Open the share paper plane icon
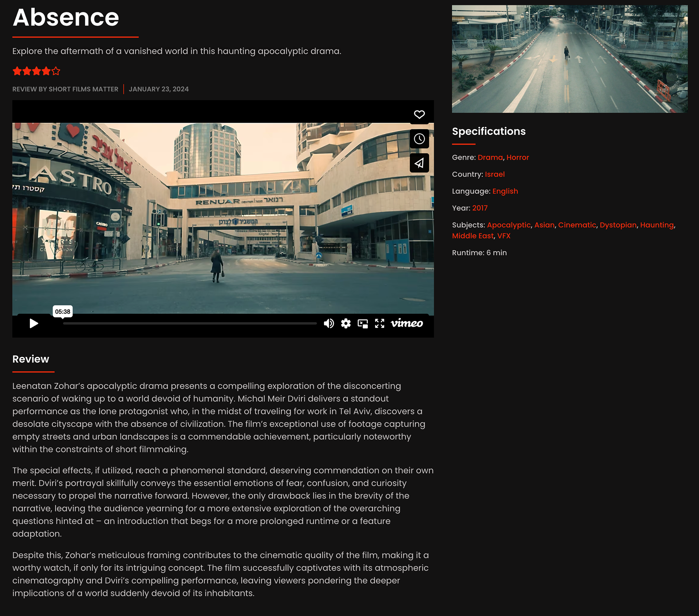 419,163
